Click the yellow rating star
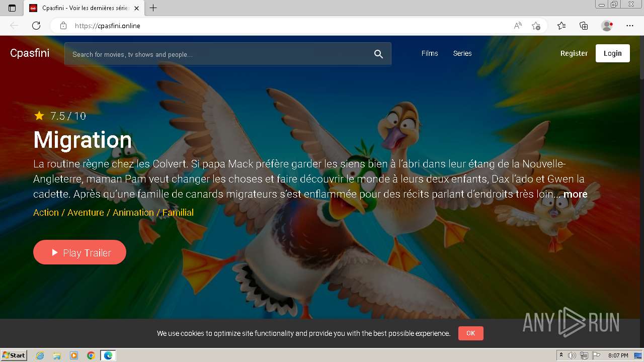 coord(39,116)
